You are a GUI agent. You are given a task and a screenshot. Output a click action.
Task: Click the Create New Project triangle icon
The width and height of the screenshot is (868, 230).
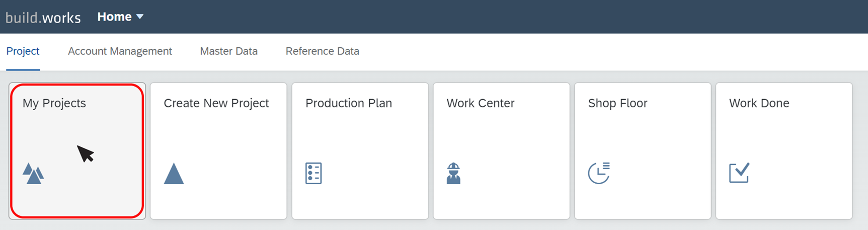174,174
